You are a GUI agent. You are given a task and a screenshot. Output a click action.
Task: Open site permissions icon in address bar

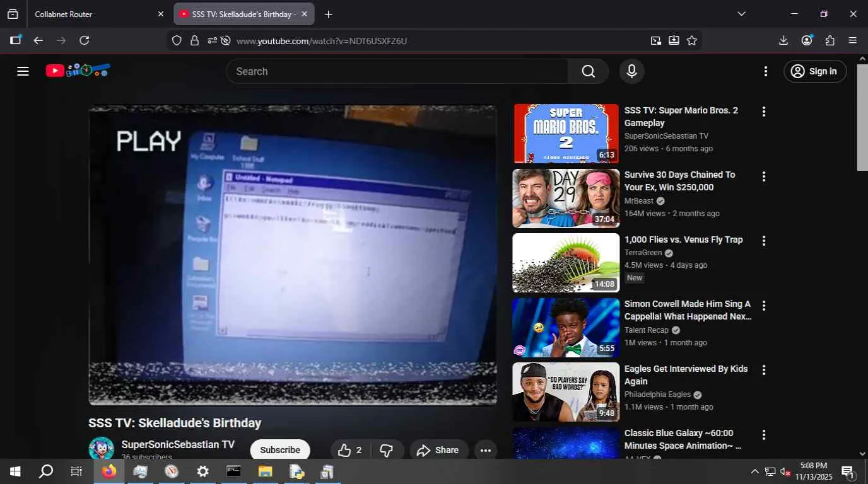coord(212,40)
